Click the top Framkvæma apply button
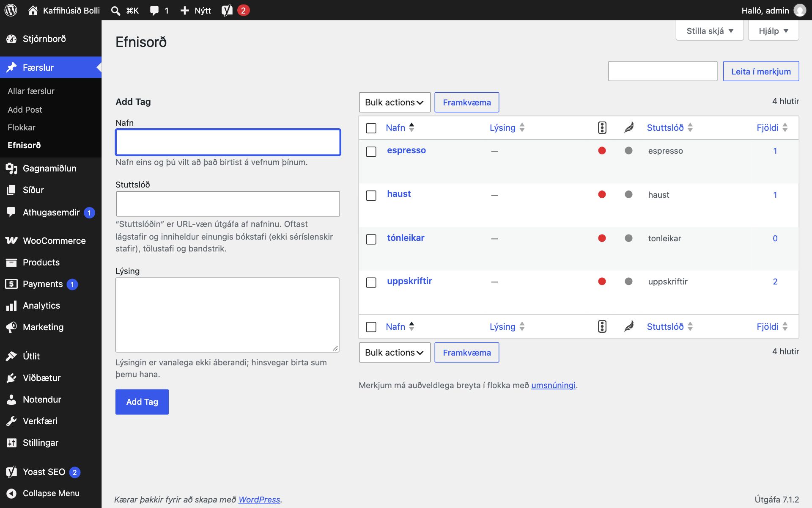Image resolution: width=812 pixels, height=508 pixels. click(x=467, y=102)
